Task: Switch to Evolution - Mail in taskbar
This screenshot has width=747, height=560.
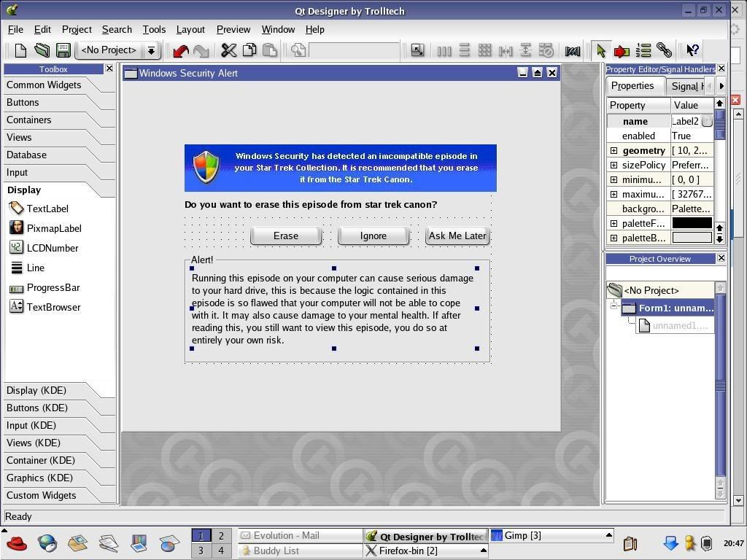Action: tap(300, 536)
